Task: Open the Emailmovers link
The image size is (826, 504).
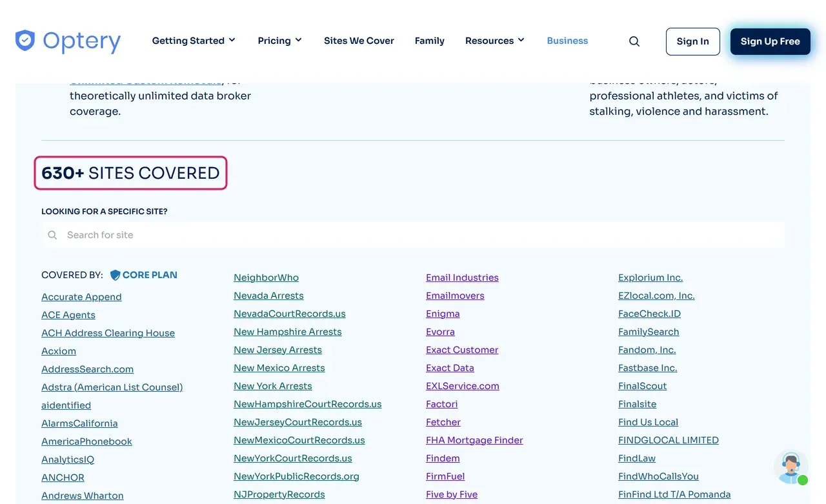Action: (455, 296)
